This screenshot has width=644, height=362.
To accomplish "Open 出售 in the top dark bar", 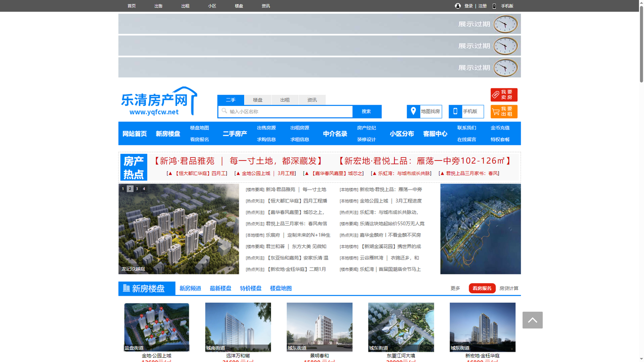I will [158, 6].
